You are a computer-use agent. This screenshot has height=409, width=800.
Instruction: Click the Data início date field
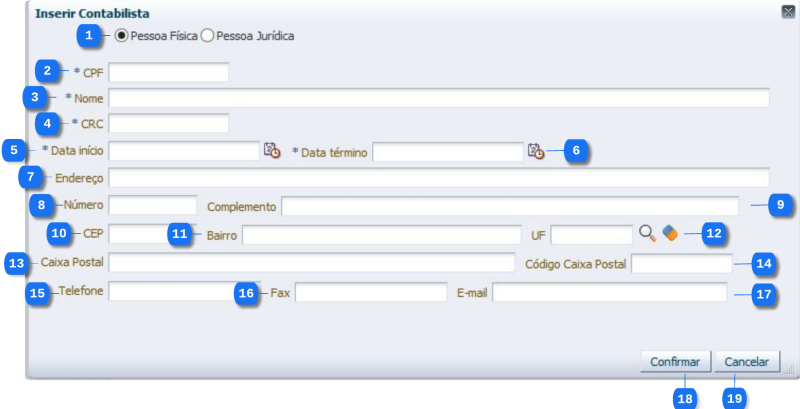coord(184,151)
